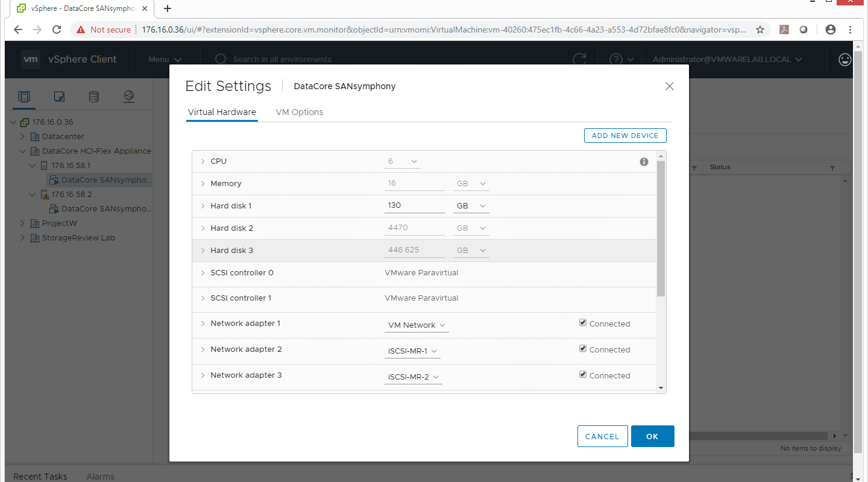The height and width of the screenshot is (482, 868).
Task: Select host 176.16.58.1 in tree
Action: coord(71,165)
